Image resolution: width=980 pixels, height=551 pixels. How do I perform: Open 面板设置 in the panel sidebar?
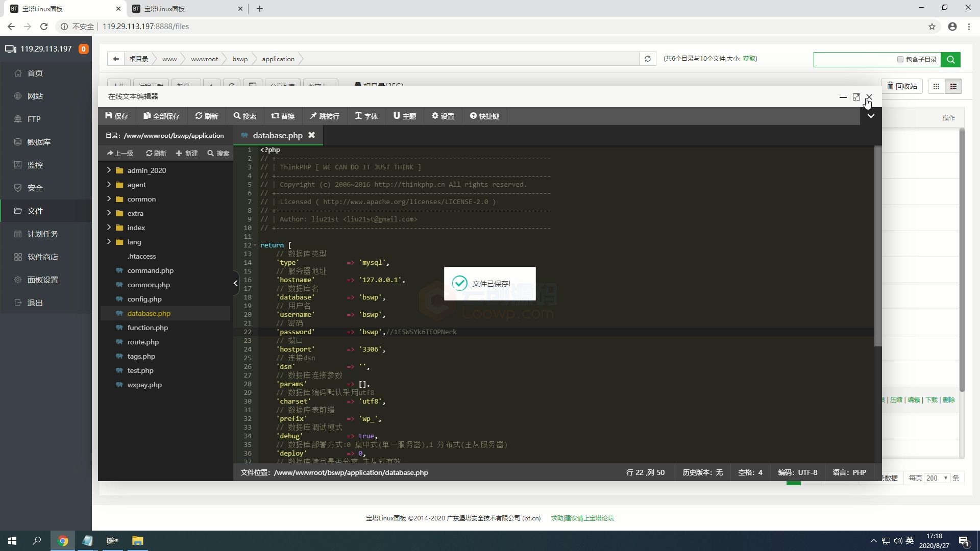point(43,280)
